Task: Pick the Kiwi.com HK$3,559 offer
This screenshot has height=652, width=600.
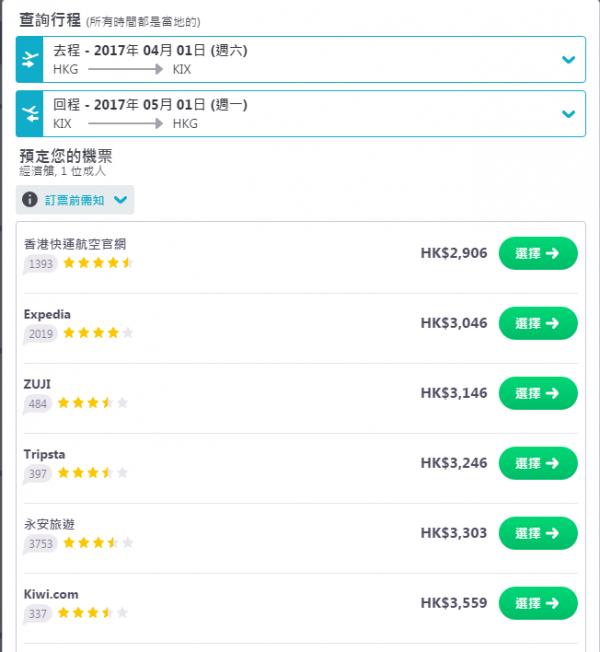Action: tap(537, 603)
